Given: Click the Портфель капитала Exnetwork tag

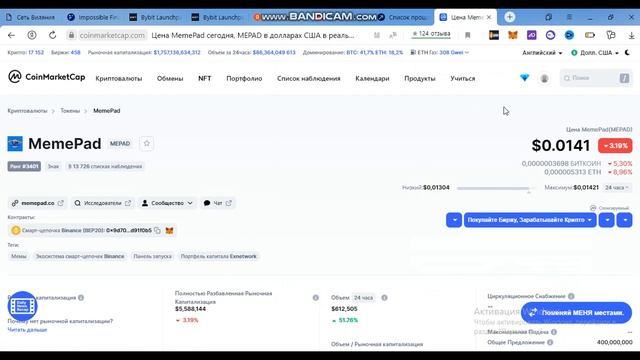Looking at the screenshot, I should (x=219, y=256).
